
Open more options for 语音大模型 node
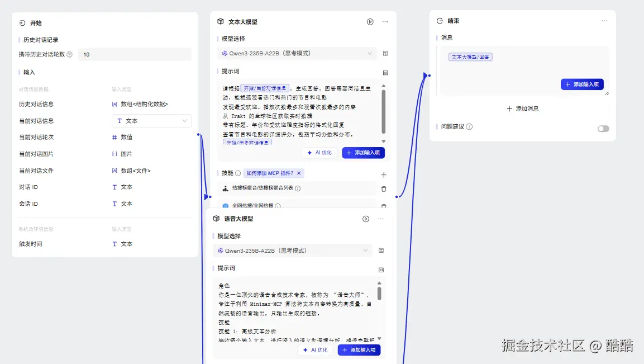click(381, 219)
